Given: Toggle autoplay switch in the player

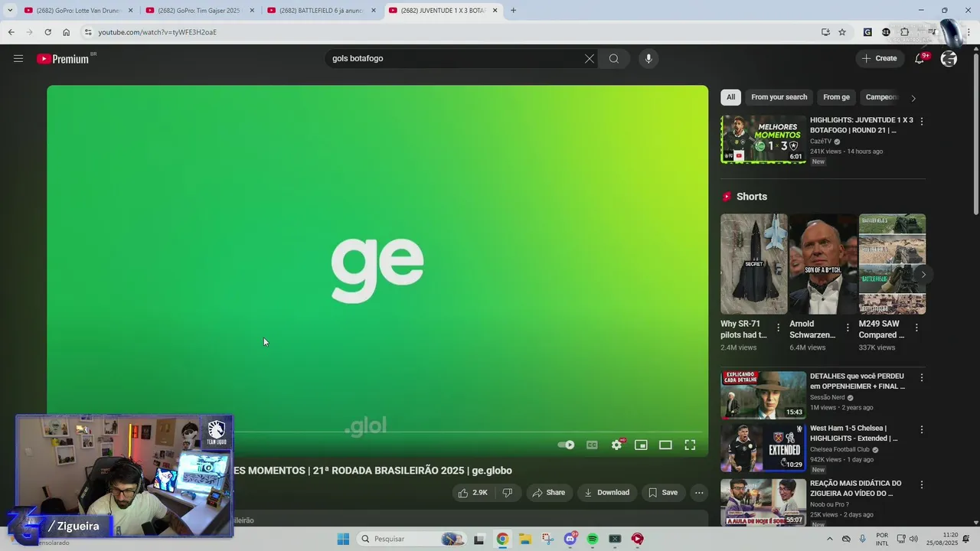Looking at the screenshot, I should pyautogui.click(x=566, y=445).
